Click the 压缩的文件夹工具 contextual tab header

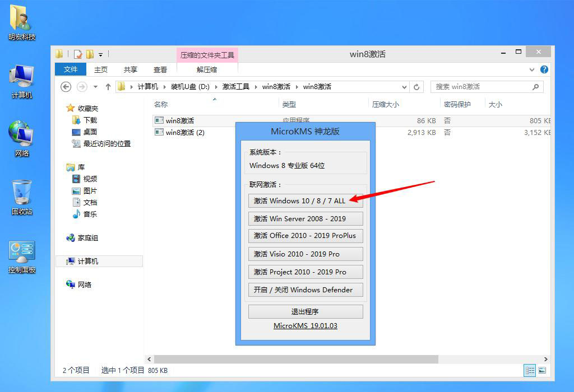[x=207, y=55]
